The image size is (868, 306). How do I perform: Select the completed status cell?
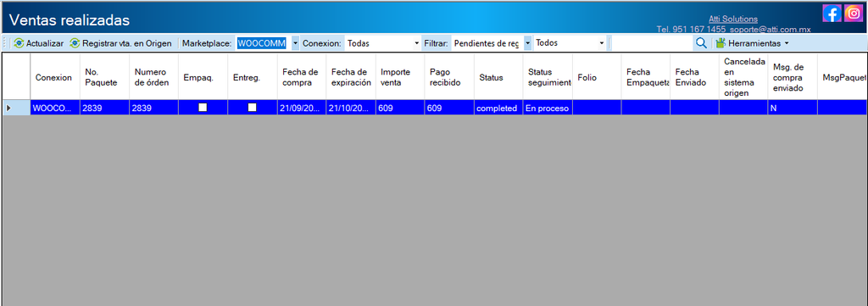pos(498,108)
